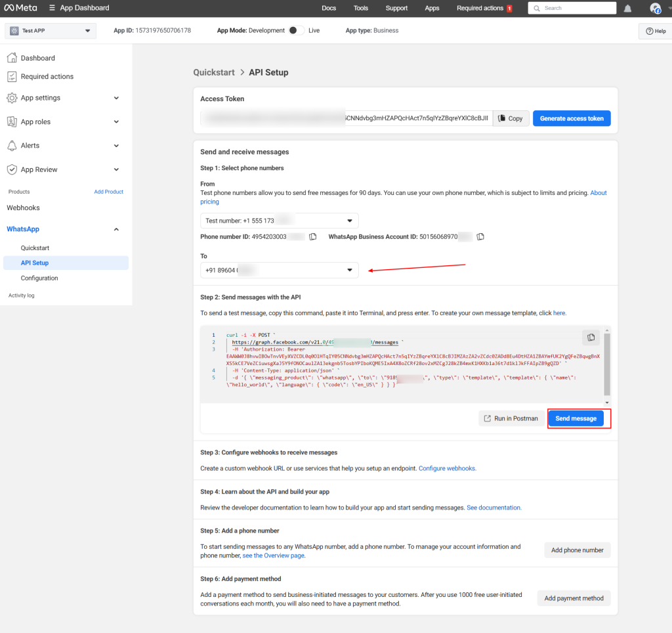Click the Test APP gear icon

click(x=14, y=30)
